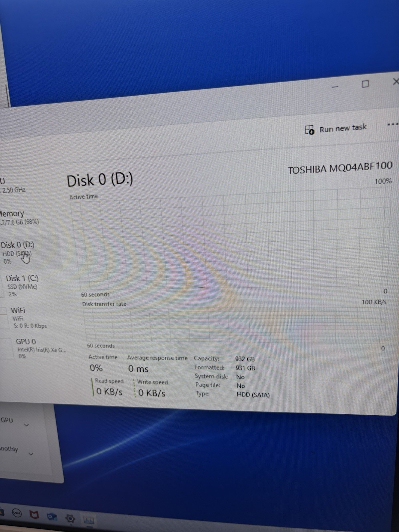Click the Disk 0 (D:) heading
Screen dimensions: 399x532
point(100,180)
